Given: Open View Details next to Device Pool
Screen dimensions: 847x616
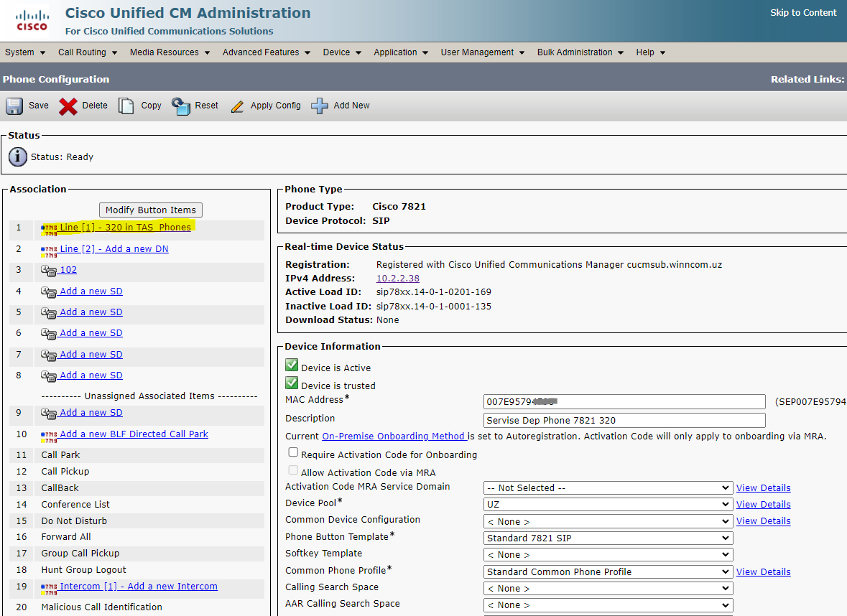Looking at the screenshot, I should click(763, 504).
